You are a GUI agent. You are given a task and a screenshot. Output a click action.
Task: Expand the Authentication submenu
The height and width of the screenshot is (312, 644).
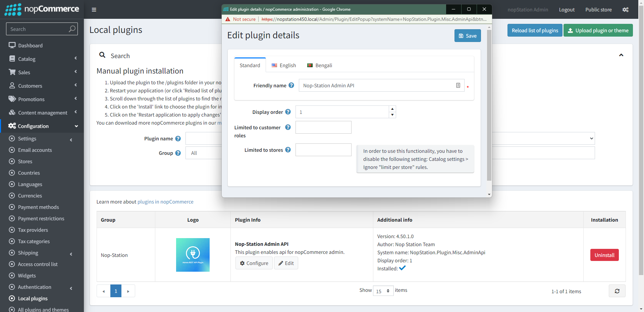42,287
